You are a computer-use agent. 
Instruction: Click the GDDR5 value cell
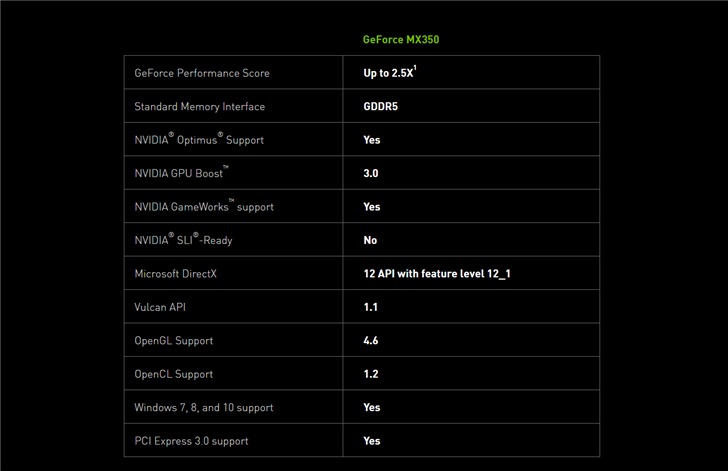tap(381, 106)
